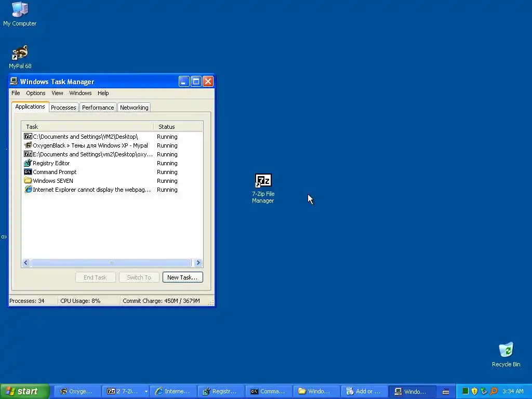Click the 7-Zip File Manager desktop shortcut
The height and width of the screenshot is (399, 532).
(x=263, y=189)
